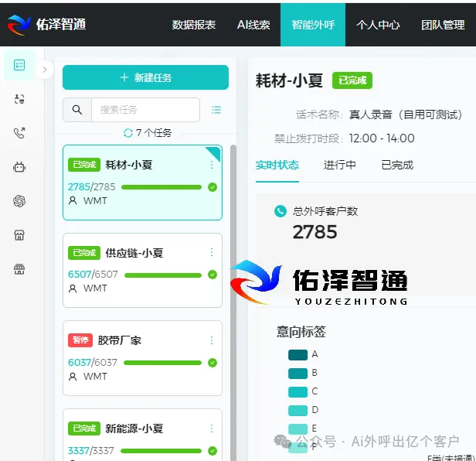Switch to the 进行中 tab
476x461 pixels.
(339, 165)
